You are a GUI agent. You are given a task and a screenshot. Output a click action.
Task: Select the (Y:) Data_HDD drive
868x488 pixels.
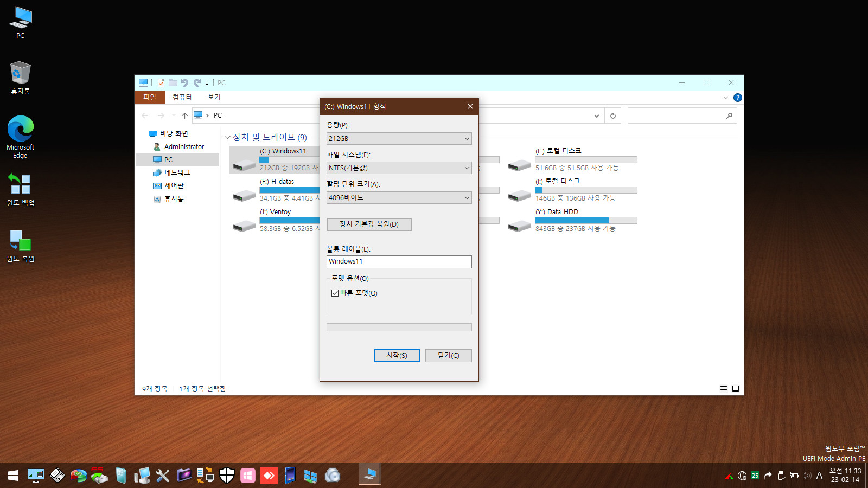click(x=573, y=221)
